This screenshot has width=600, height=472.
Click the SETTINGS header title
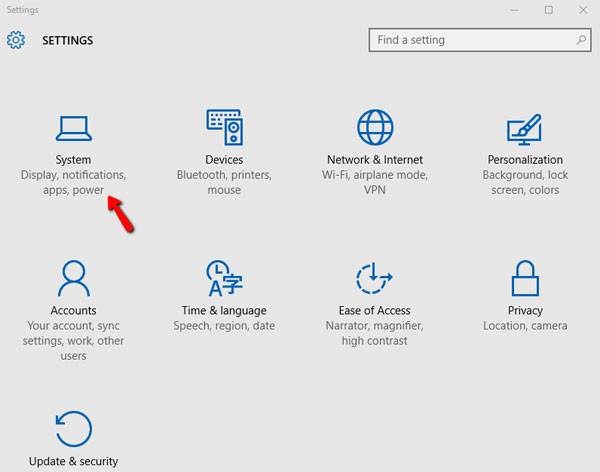point(68,40)
